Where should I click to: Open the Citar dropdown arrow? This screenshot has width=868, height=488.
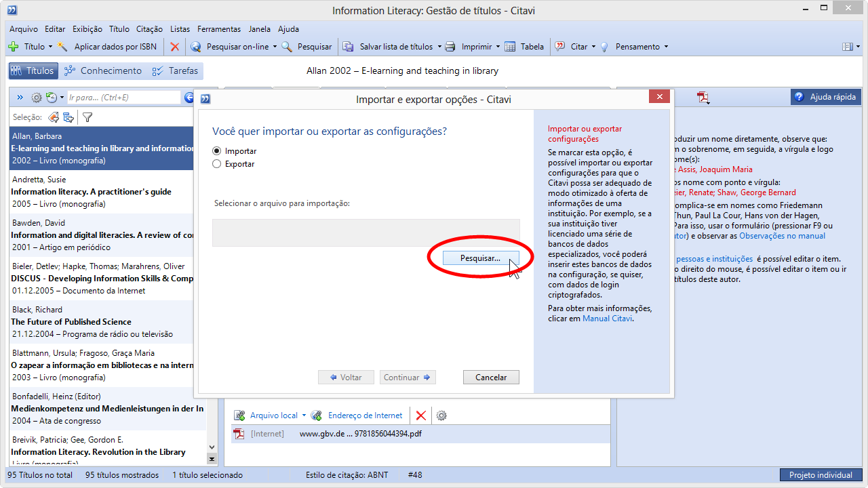point(593,47)
